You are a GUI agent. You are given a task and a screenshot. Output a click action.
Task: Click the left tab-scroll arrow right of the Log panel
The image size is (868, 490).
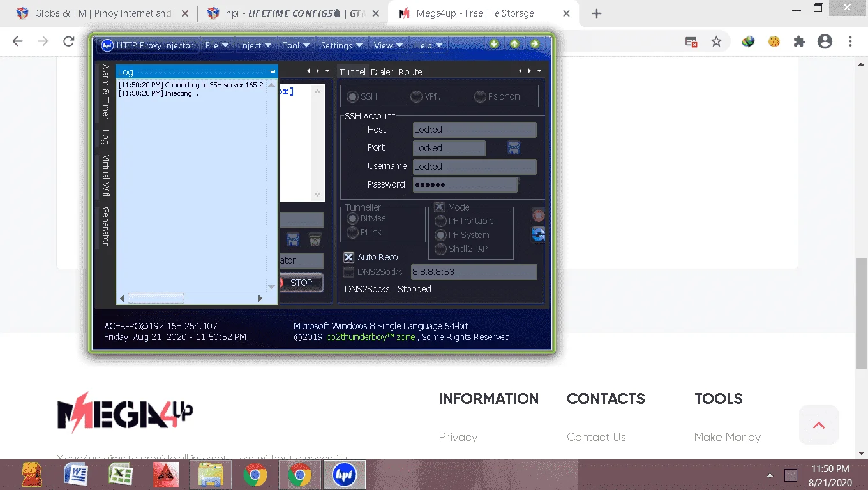pyautogui.click(x=308, y=71)
